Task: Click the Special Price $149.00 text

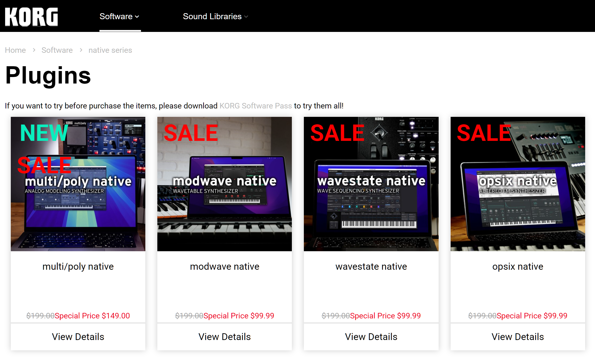Action: (x=92, y=316)
